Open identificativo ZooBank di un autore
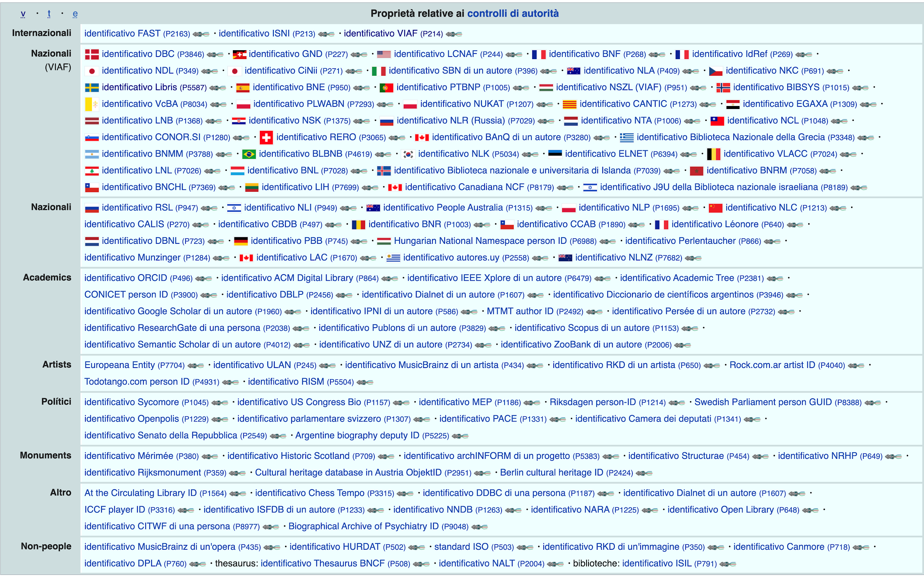Viewport: 924px width, 576px height. click(x=586, y=345)
